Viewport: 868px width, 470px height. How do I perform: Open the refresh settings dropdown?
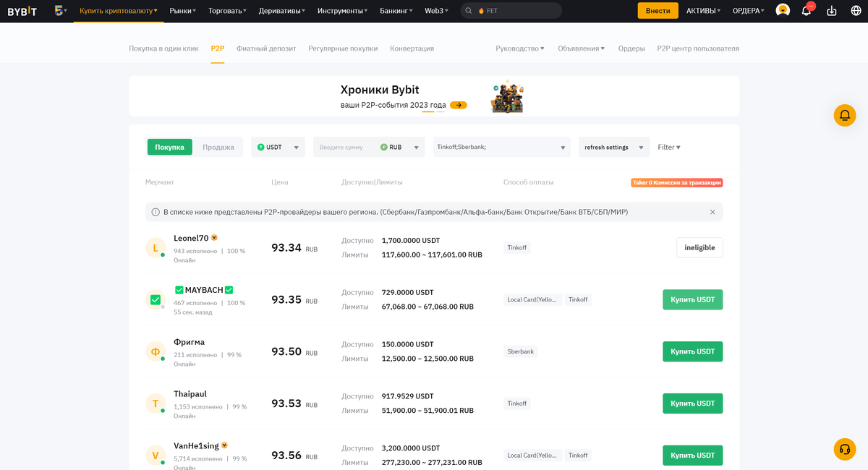pos(613,147)
